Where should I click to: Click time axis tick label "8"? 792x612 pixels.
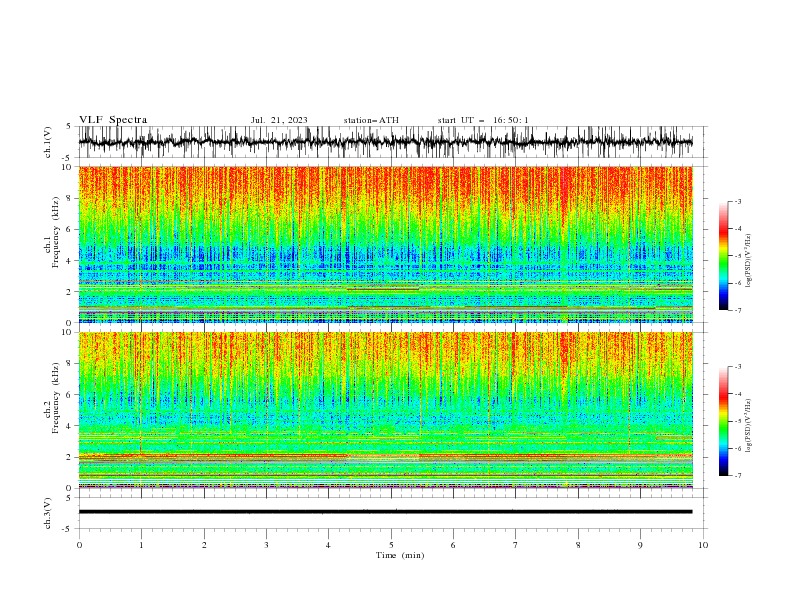click(x=578, y=545)
